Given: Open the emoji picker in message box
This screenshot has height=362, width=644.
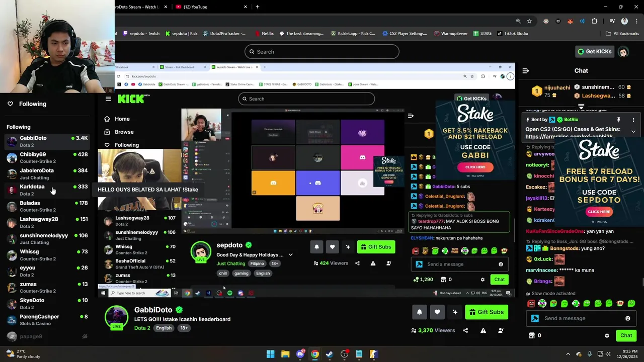Looking at the screenshot, I should point(627,318).
